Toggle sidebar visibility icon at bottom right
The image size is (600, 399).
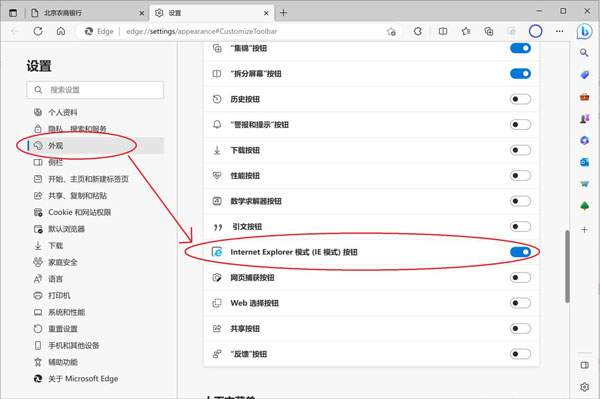(x=584, y=365)
